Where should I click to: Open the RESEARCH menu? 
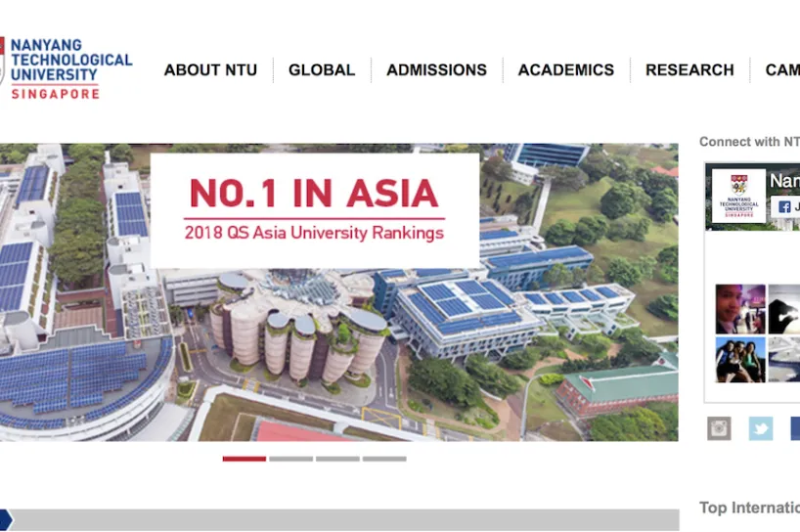pyautogui.click(x=689, y=69)
